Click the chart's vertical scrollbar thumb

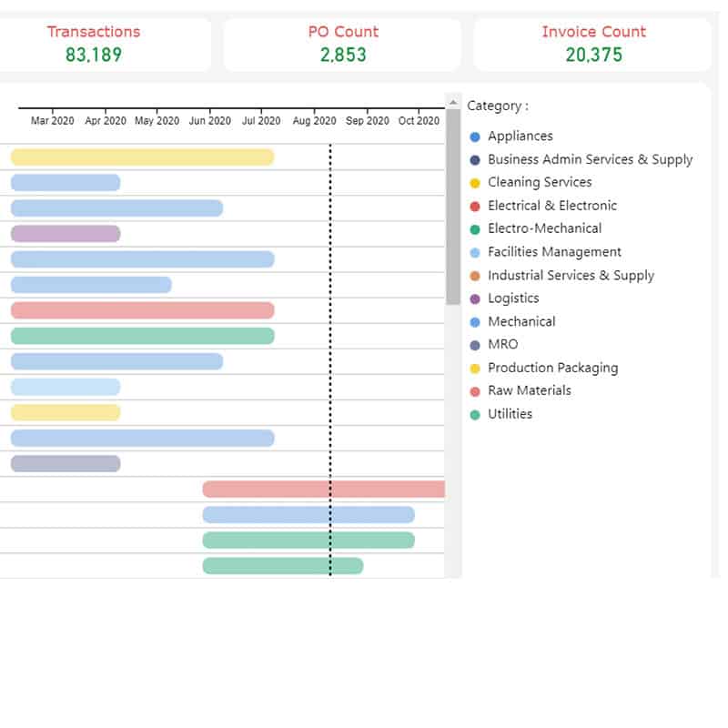452,205
